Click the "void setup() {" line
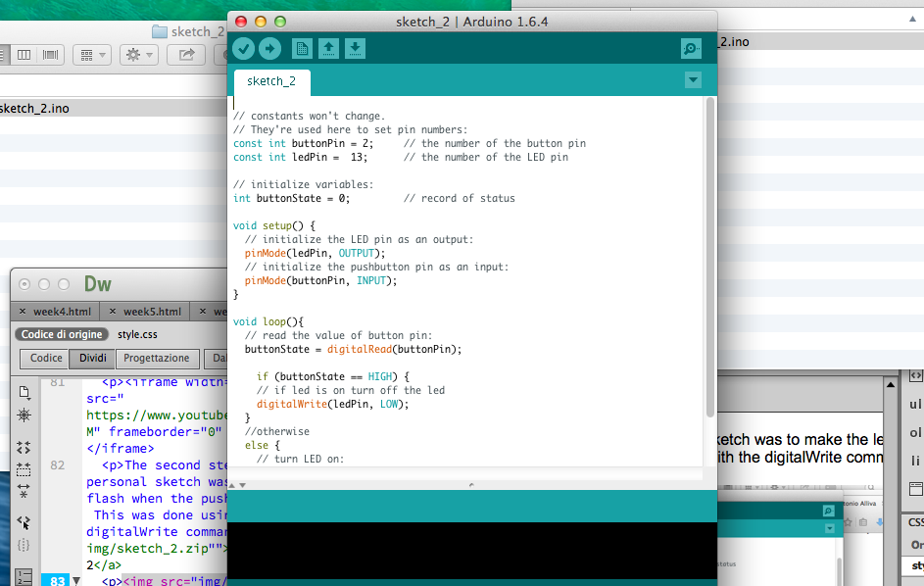The height and width of the screenshot is (586, 924). [x=274, y=225]
